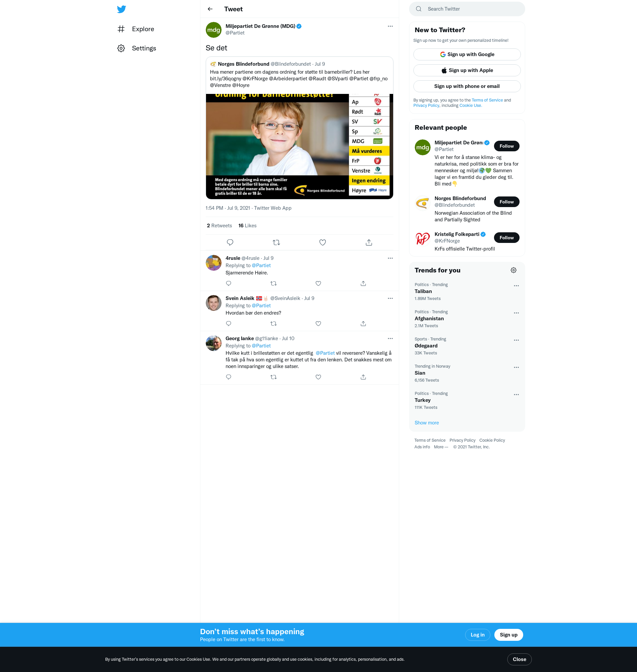Open the Taliban trending topic
The height and width of the screenshot is (672, 637).
[423, 291]
